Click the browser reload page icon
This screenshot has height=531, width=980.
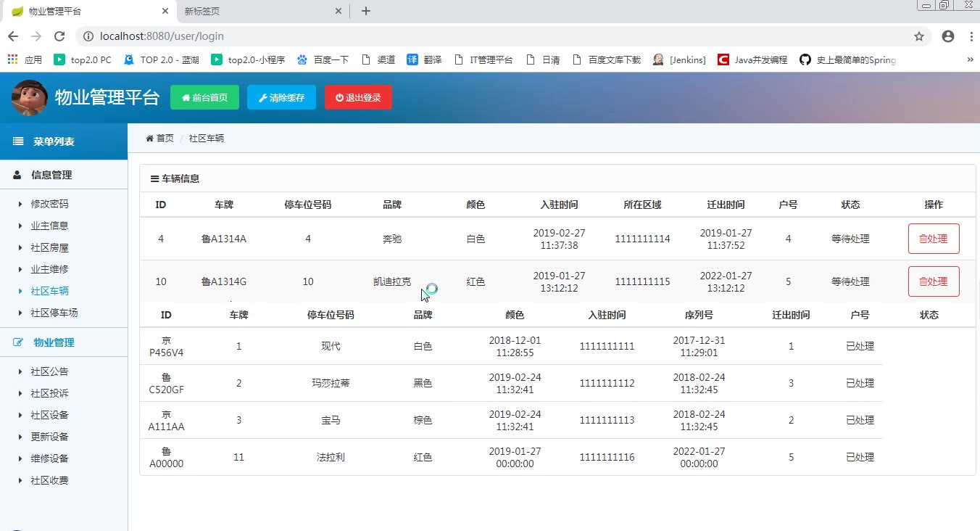(59, 36)
